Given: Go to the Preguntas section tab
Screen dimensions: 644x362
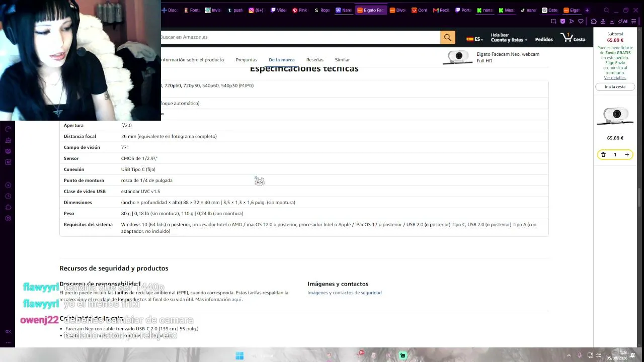Looking at the screenshot, I should (x=246, y=60).
